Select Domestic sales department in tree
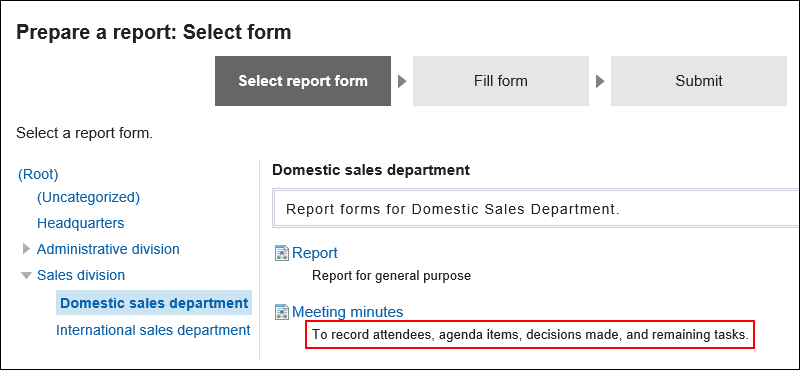Viewport: 800px width, 370px height. [154, 303]
